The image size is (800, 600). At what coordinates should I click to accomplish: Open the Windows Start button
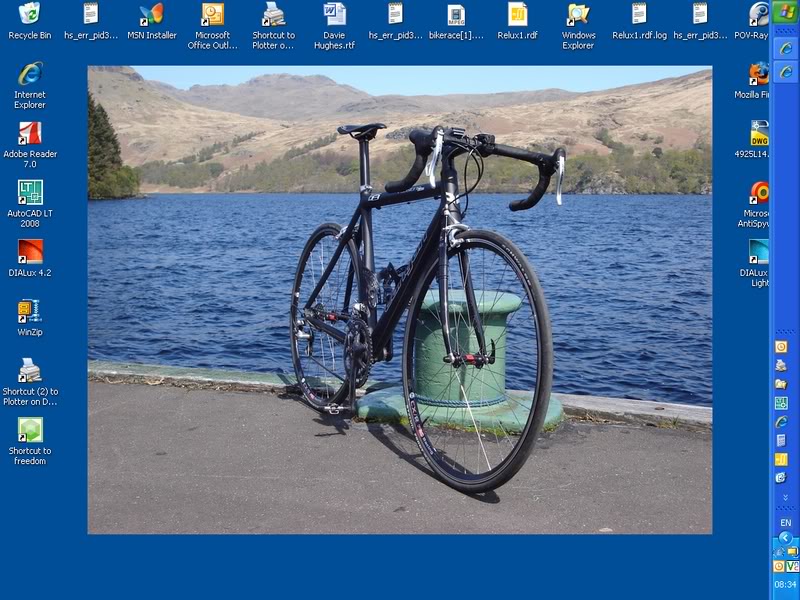pos(785,12)
